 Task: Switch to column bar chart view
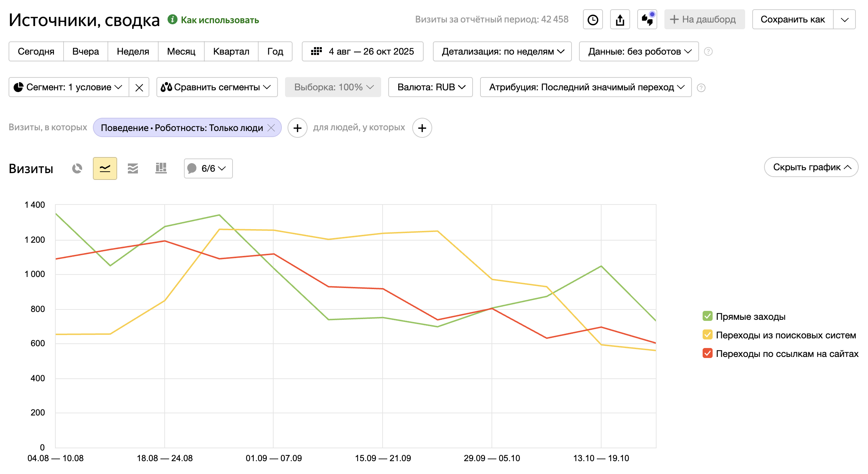(x=161, y=168)
